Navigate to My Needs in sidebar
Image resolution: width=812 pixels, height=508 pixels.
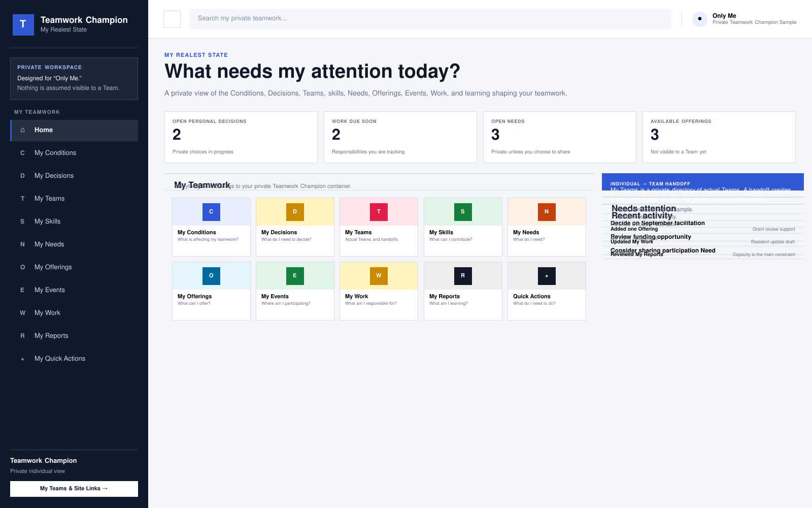coord(74,244)
